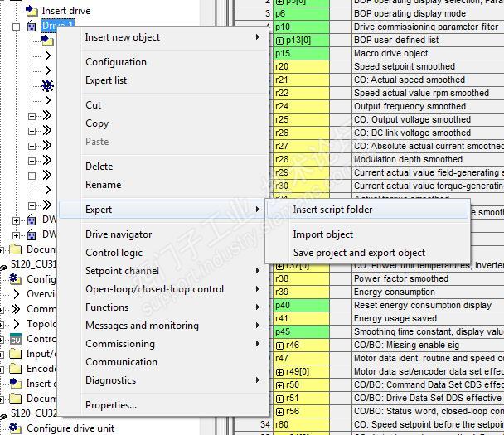Select Copy in context menu

coord(163,123)
